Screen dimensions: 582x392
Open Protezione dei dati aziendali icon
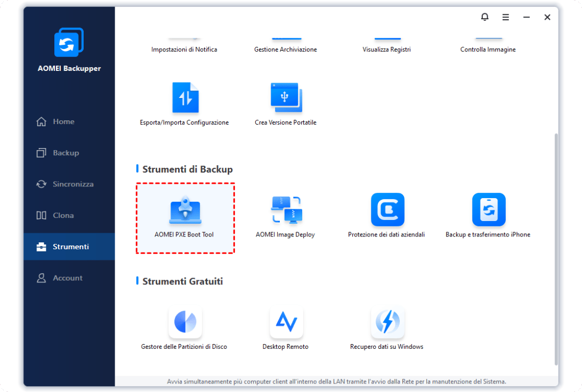387,209
